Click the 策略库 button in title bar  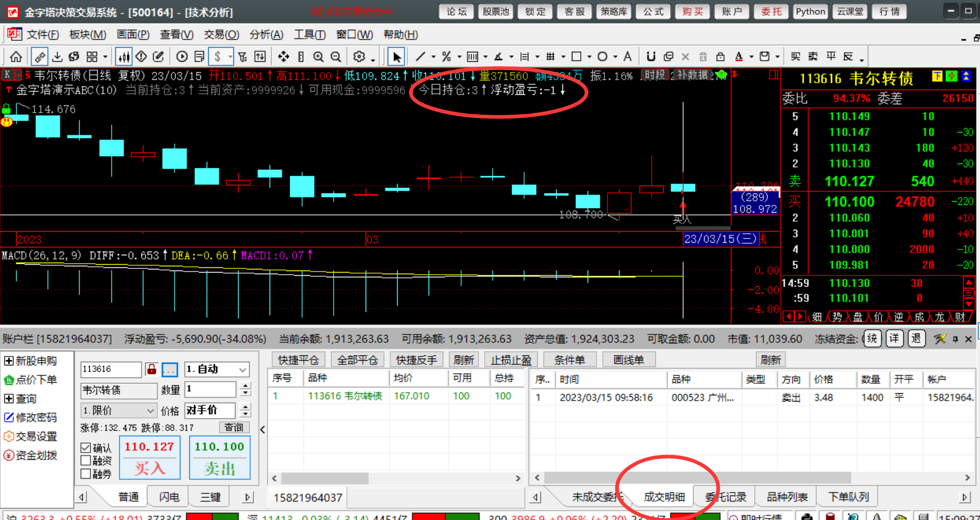coord(614,12)
